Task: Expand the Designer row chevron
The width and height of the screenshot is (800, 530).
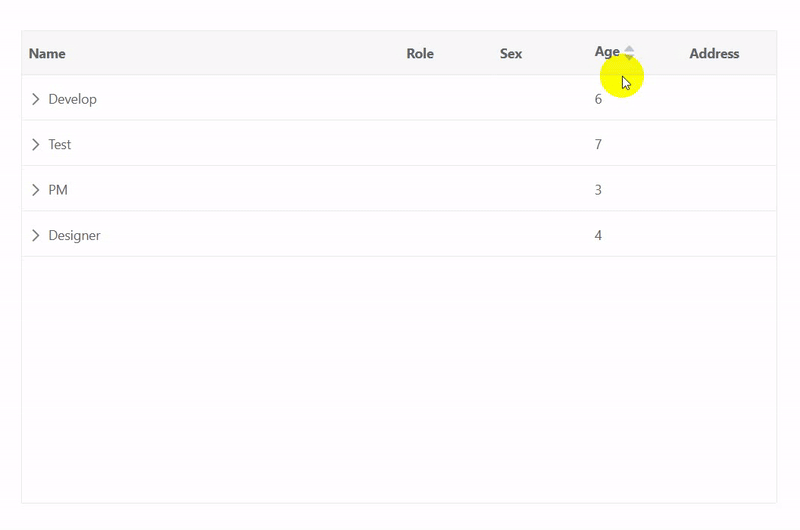Action: coord(36,235)
